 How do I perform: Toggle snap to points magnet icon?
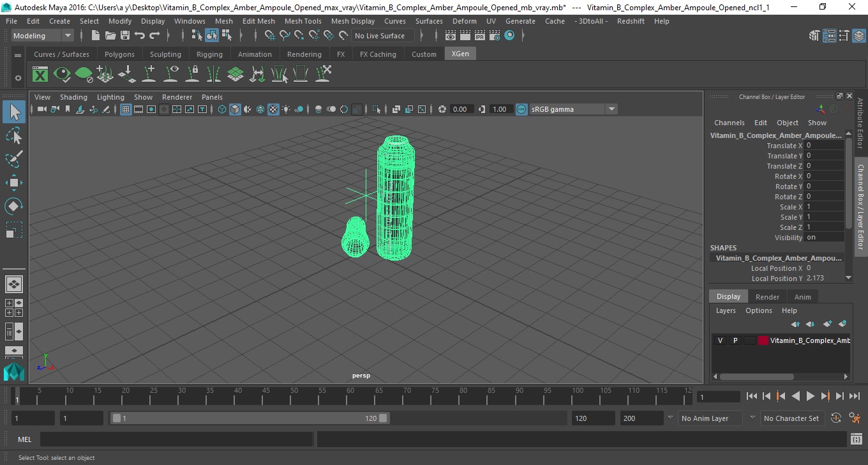tap(299, 36)
